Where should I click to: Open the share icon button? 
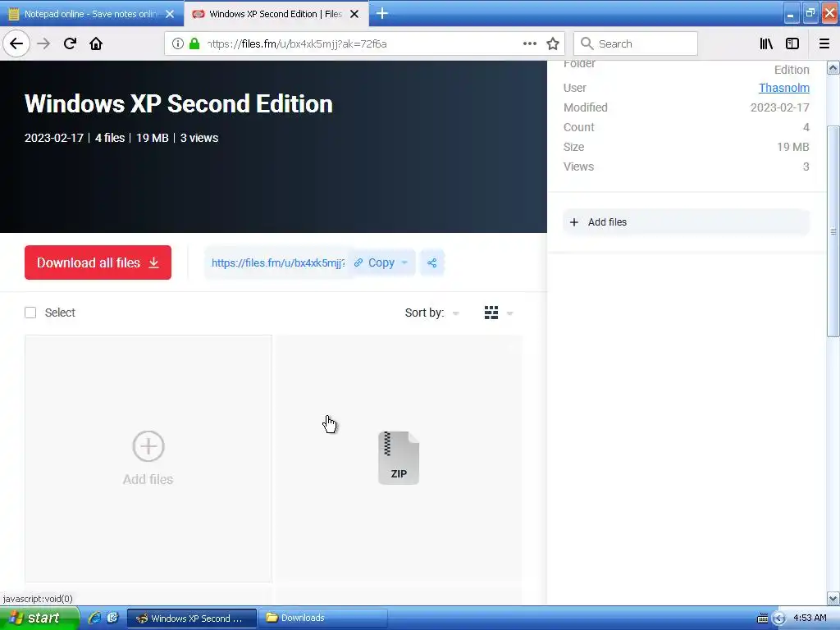click(431, 262)
